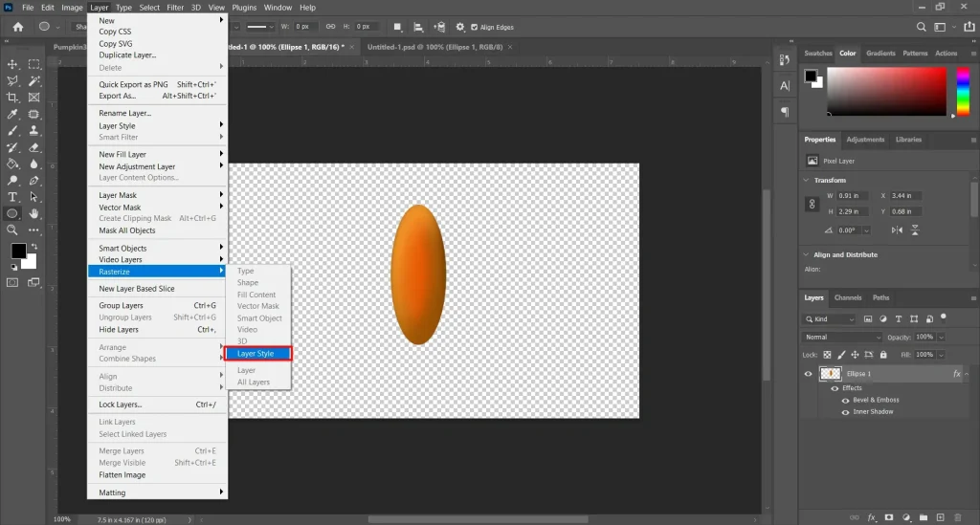Image resolution: width=980 pixels, height=525 pixels.
Task: Toggle link W and H in options bar
Action: 330,27
